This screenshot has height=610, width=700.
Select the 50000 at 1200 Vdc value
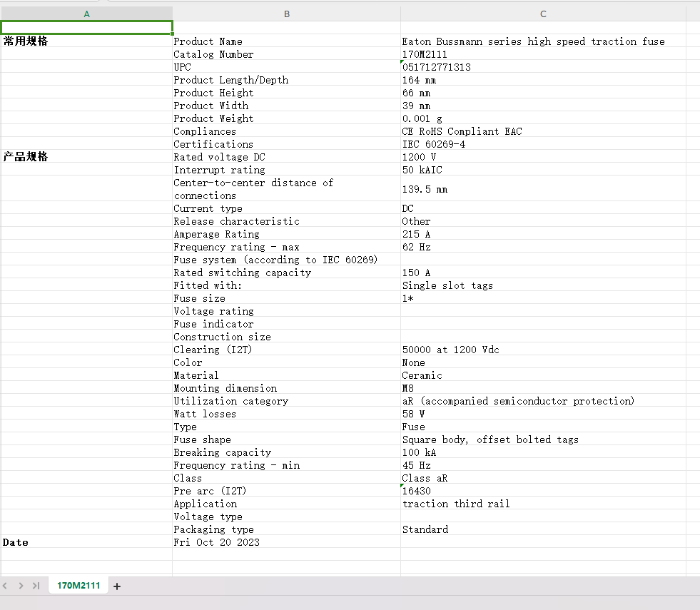pyautogui.click(x=543, y=350)
